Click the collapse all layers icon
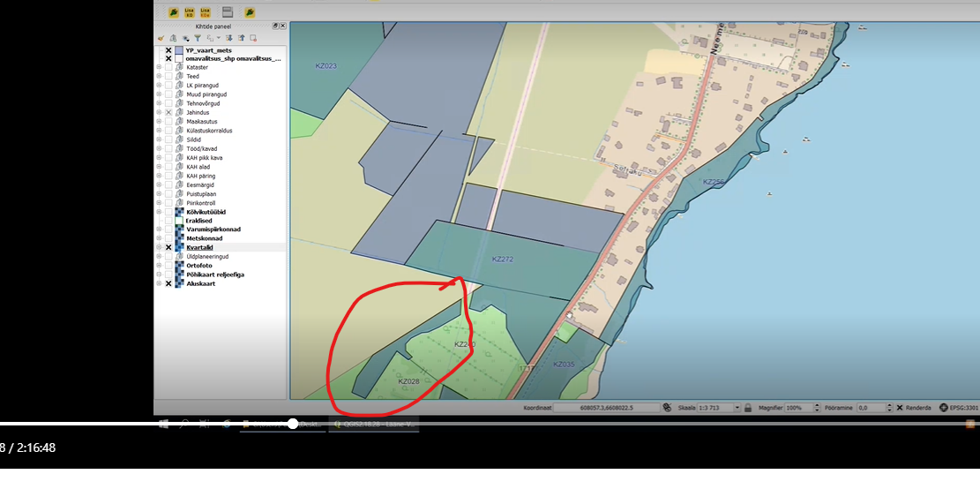The height and width of the screenshot is (489, 980). (241, 38)
